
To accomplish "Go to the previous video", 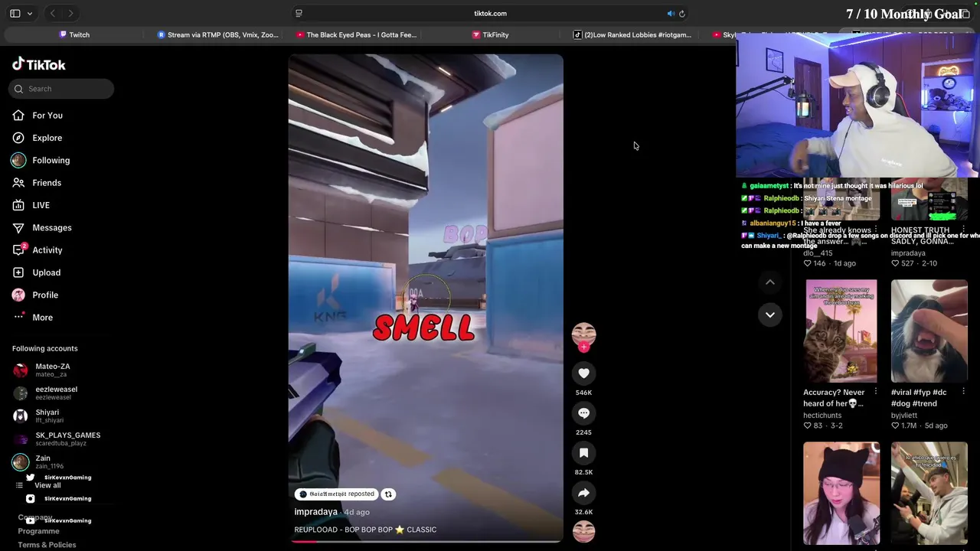I will tap(770, 282).
